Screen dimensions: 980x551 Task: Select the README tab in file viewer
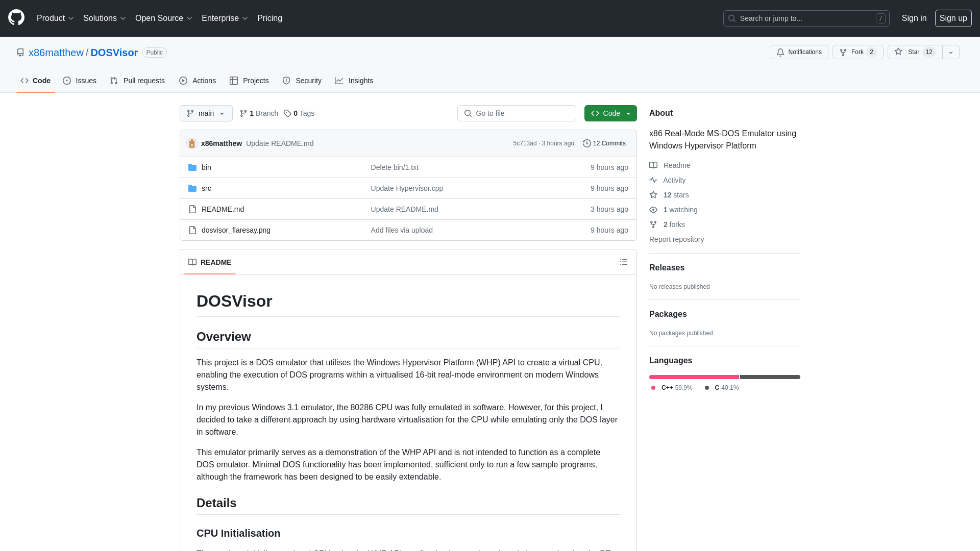(210, 262)
